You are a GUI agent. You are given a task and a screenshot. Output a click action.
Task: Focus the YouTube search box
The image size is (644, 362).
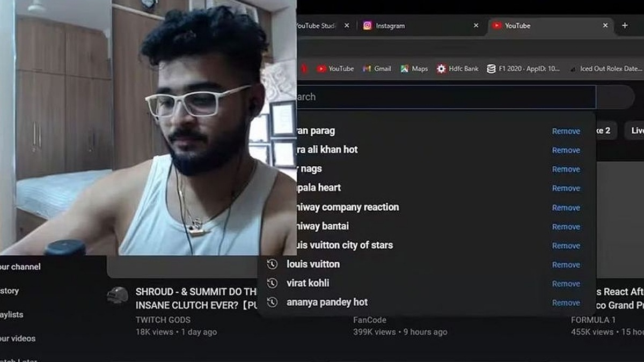click(447, 97)
